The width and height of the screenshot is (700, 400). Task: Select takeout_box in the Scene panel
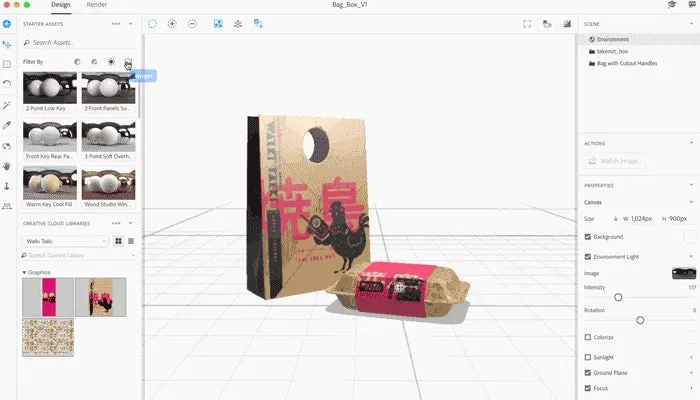pyautogui.click(x=611, y=51)
